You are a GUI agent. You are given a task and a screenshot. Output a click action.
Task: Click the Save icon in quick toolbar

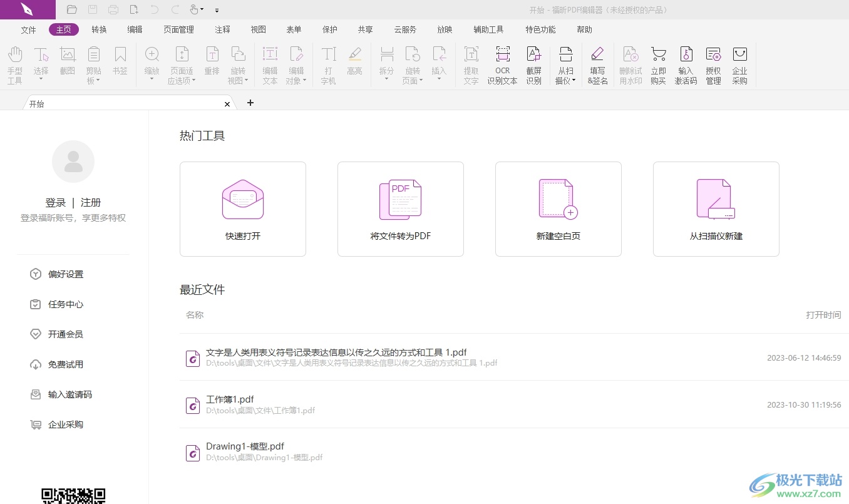click(93, 9)
